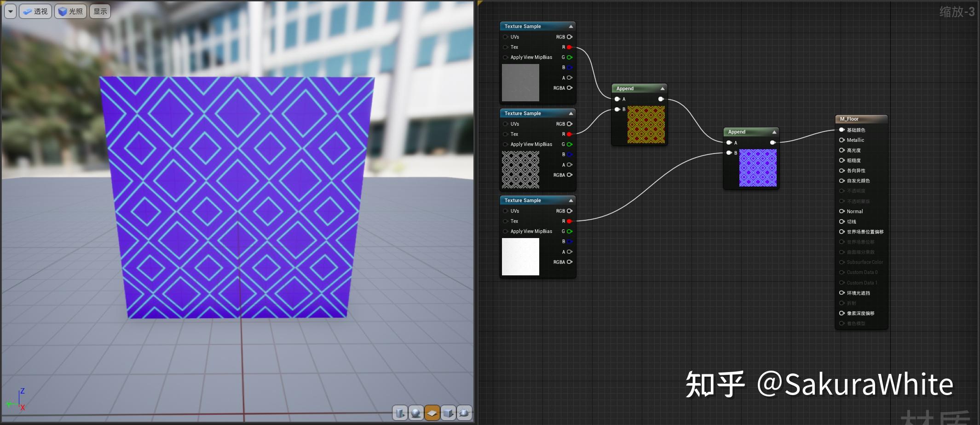Toggle the 显示 show flags button
980x425 pixels.
[100, 11]
